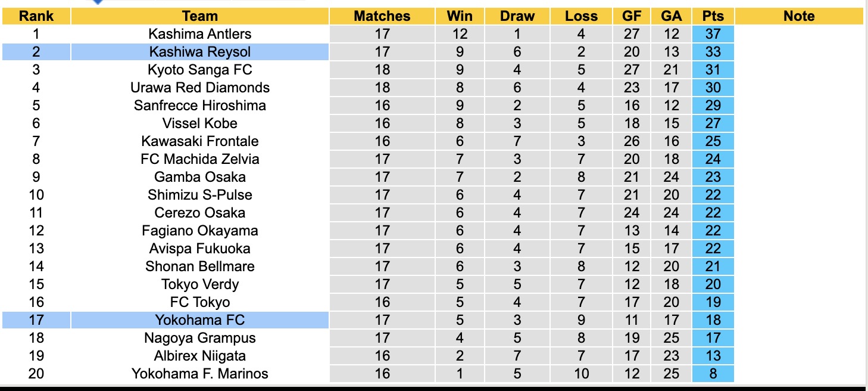Select the highlighted Yokohama FC team cell
Screen dimensions: 868x391
(x=199, y=320)
